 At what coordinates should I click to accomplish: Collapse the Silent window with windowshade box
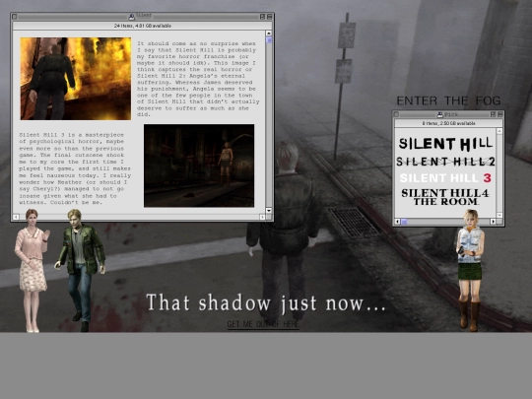(x=269, y=17)
